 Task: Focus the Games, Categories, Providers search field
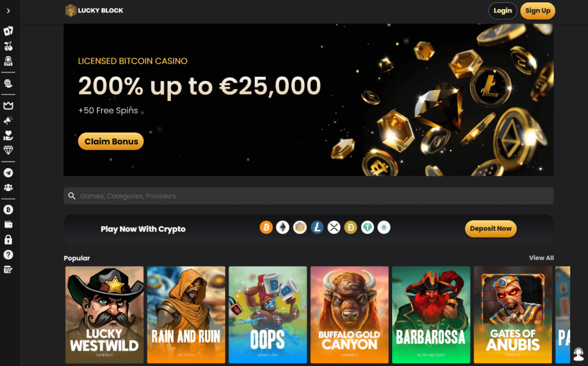pyautogui.click(x=308, y=196)
